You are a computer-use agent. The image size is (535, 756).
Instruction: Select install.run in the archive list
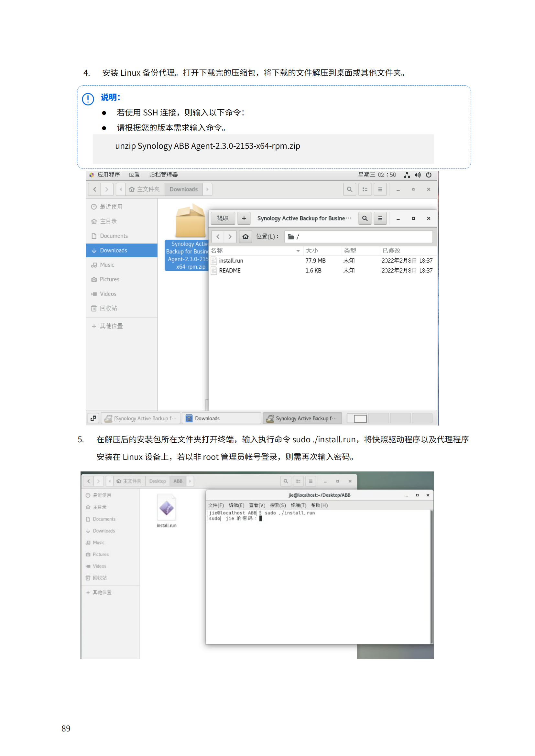click(323, 261)
